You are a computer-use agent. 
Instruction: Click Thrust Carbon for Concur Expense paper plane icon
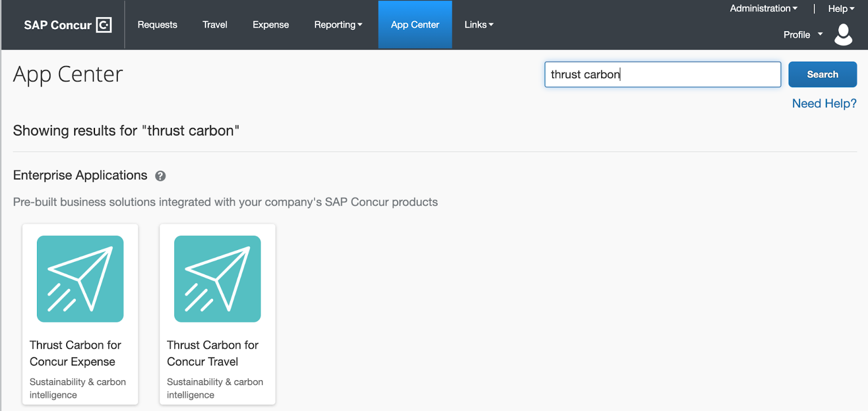(x=80, y=279)
